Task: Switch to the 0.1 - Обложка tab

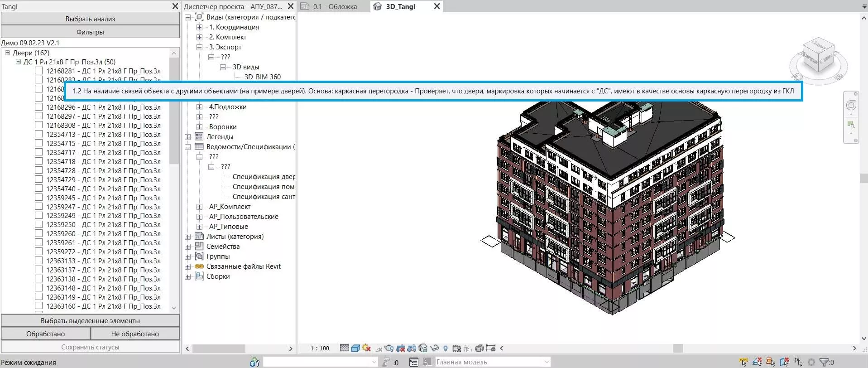Action: (335, 6)
